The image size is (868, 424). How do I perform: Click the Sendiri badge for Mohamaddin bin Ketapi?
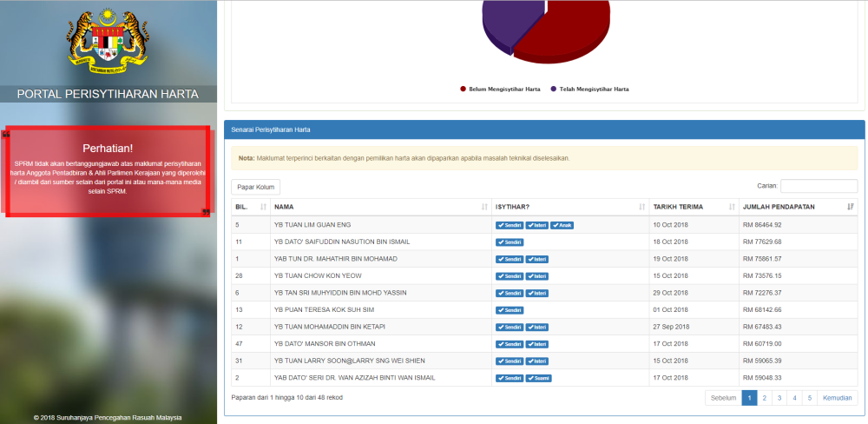coord(510,327)
